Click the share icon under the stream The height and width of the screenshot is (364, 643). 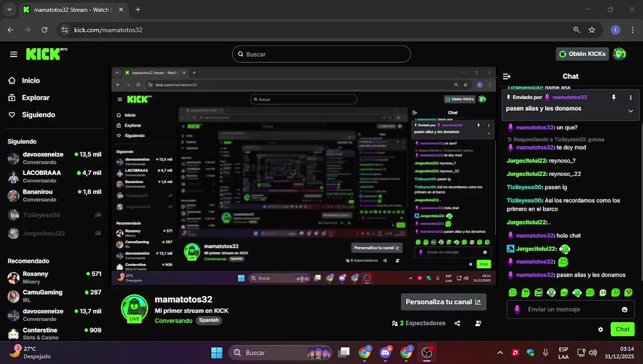click(x=457, y=323)
